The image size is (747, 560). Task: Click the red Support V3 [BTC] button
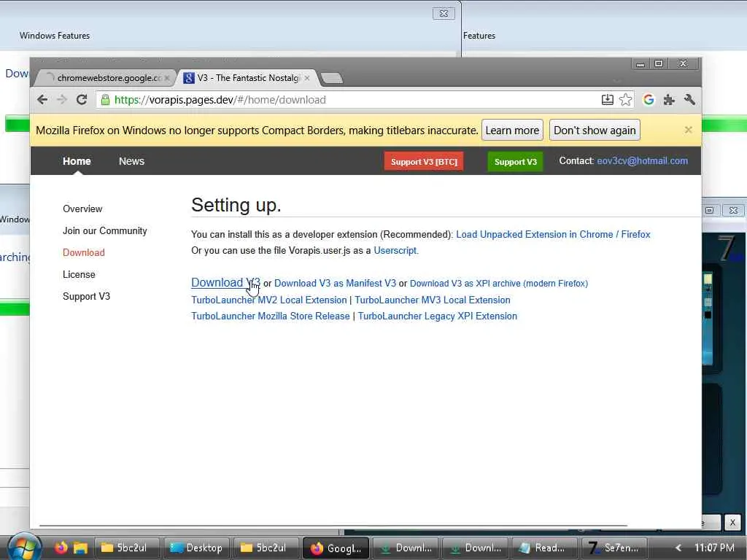point(424,161)
